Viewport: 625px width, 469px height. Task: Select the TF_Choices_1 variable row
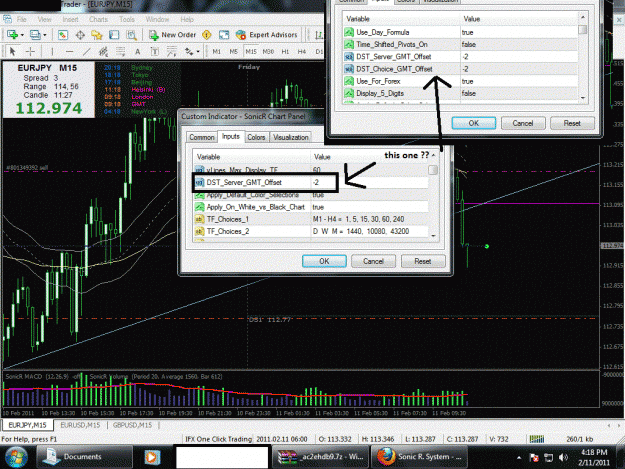click(311, 219)
